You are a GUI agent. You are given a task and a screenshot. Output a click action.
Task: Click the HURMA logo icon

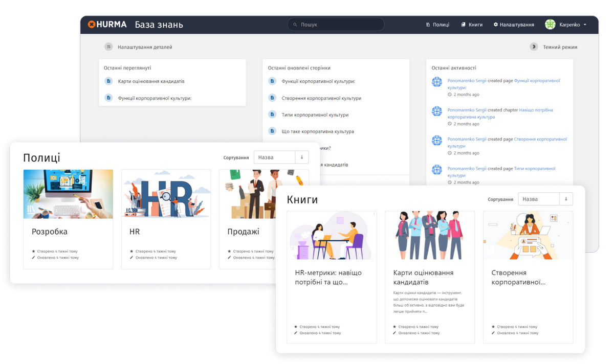pyautogui.click(x=92, y=25)
